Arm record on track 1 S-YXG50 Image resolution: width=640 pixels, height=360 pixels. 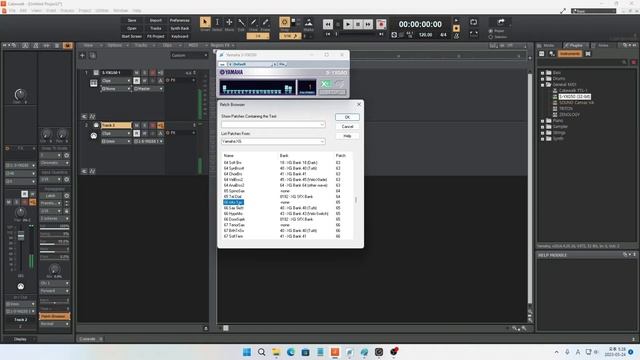click(x=153, y=73)
